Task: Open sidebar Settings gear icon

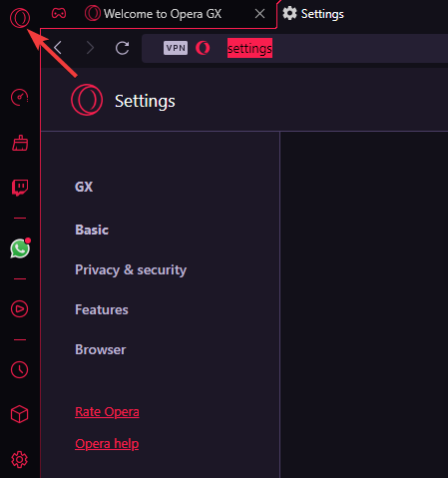Action: coord(19,459)
